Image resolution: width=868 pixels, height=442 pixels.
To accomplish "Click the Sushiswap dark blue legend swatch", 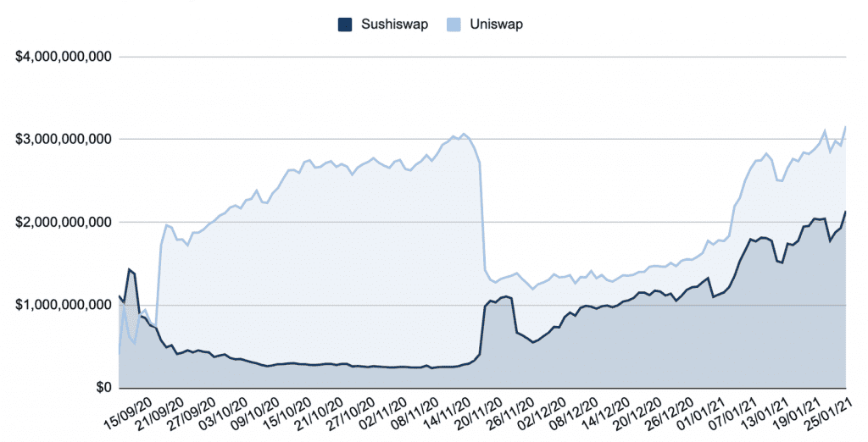I will [345, 25].
